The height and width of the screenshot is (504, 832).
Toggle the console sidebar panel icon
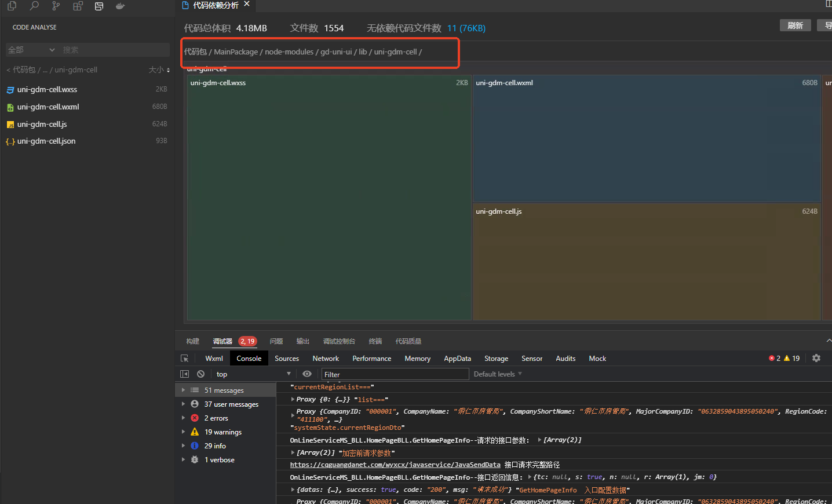[185, 374]
